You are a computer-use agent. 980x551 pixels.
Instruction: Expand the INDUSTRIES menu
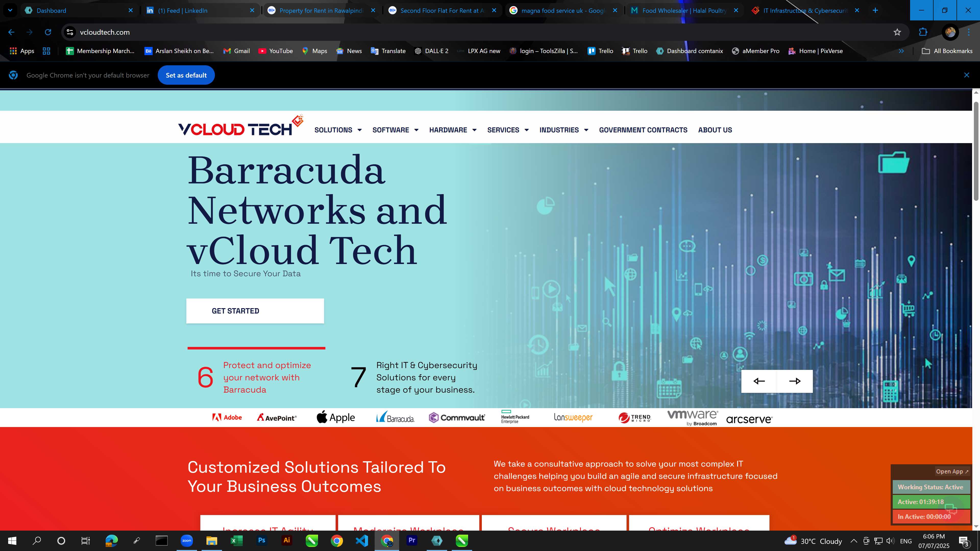coord(564,130)
